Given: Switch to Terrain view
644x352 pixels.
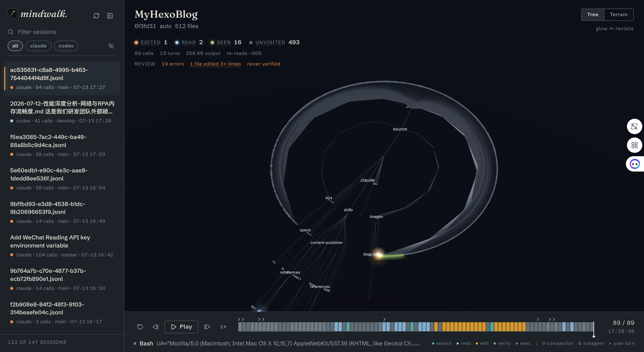Looking at the screenshot, I should tap(618, 14).
